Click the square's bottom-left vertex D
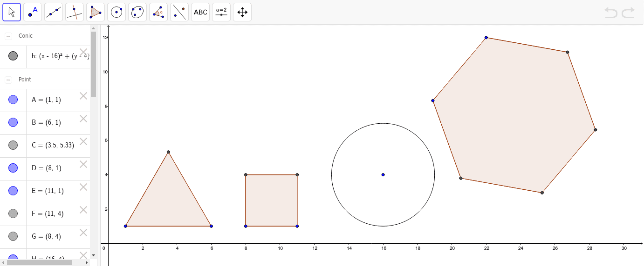 (x=246, y=226)
